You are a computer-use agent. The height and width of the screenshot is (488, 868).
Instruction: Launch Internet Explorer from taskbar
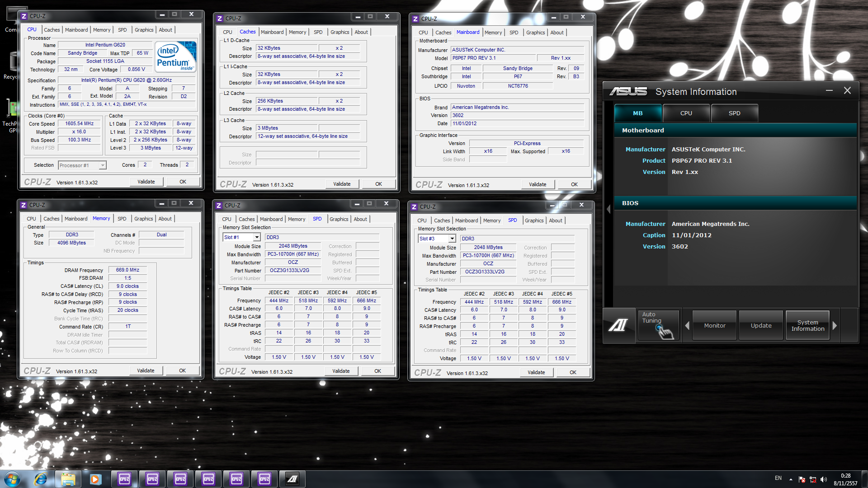[41, 479]
